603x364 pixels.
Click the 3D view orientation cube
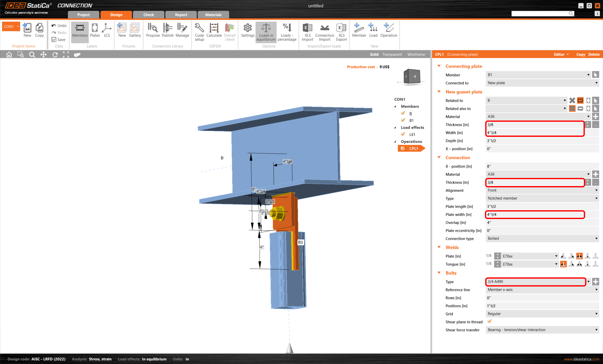tap(411, 76)
